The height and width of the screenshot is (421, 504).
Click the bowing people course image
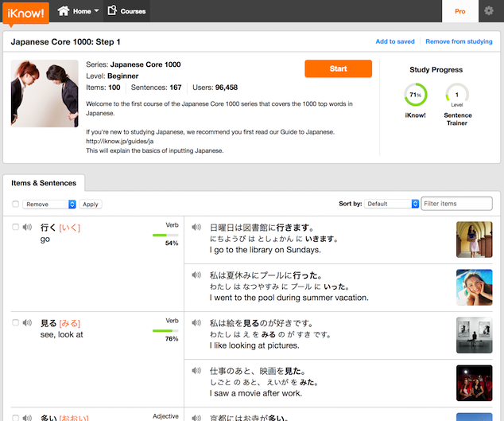(x=45, y=93)
